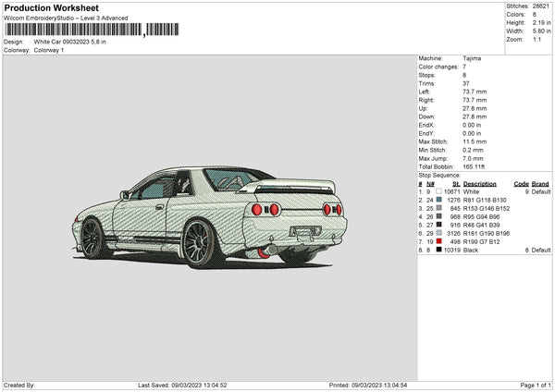The width and height of the screenshot is (555, 392).
Task: Click the St. column header
Action: (455, 183)
